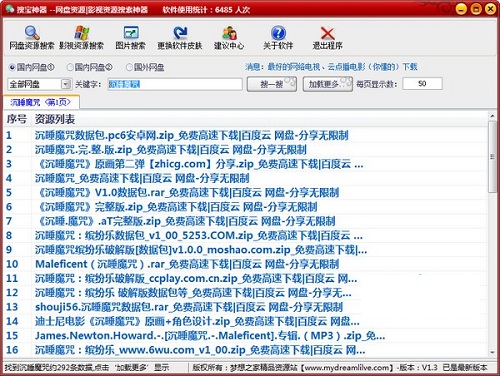
Task: Click the results list vertical scrollbar thumb
Action: tap(492, 157)
